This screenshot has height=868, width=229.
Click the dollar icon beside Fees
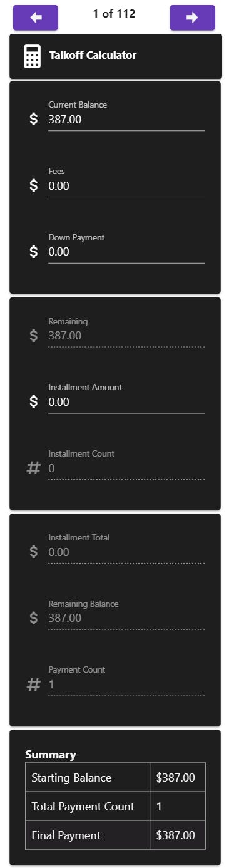[x=34, y=185]
